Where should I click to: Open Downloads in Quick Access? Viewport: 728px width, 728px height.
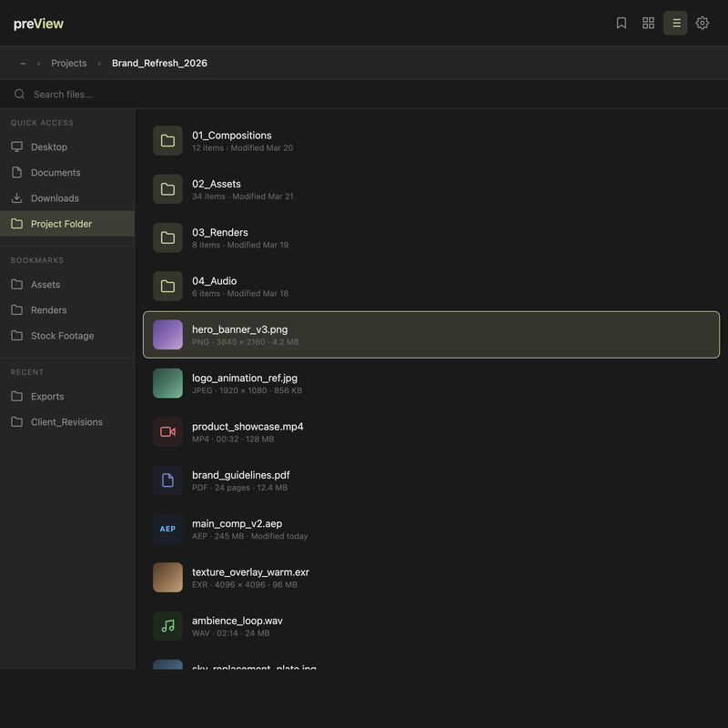pos(67,197)
